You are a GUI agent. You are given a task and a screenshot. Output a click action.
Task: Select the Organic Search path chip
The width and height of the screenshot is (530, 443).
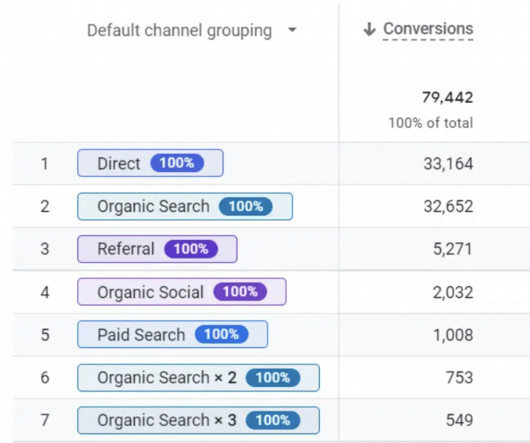tap(185, 206)
